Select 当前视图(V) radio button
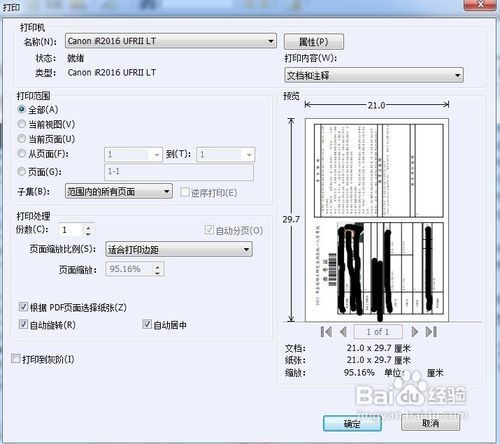This screenshot has height=444, width=500. pyautogui.click(x=21, y=124)
